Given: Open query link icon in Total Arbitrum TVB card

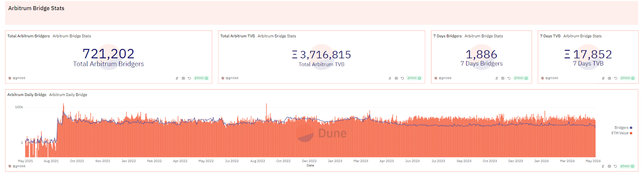Looking at the screenshot, I should (390, 78).
